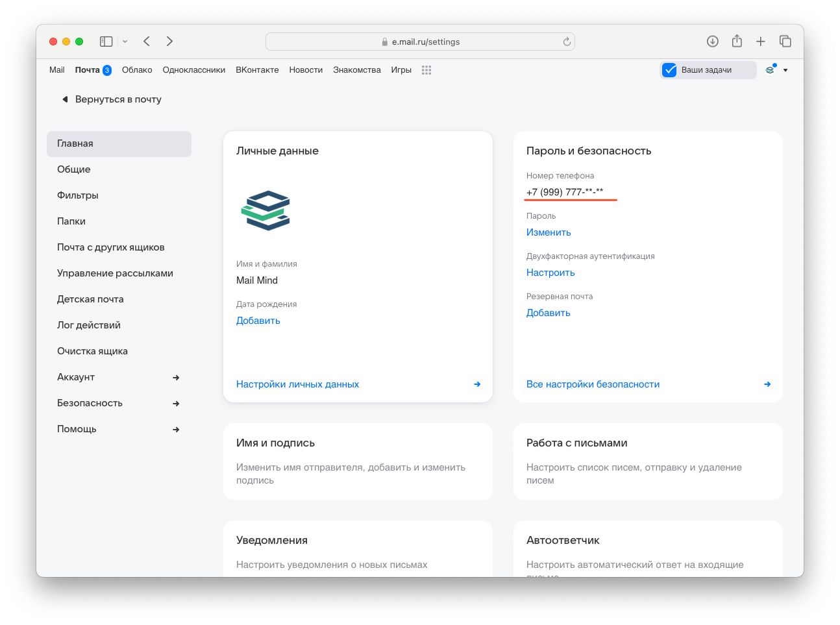Open Safari downloads icon
Viewport: 840px width, 625px height.
[x=712, y=42]
